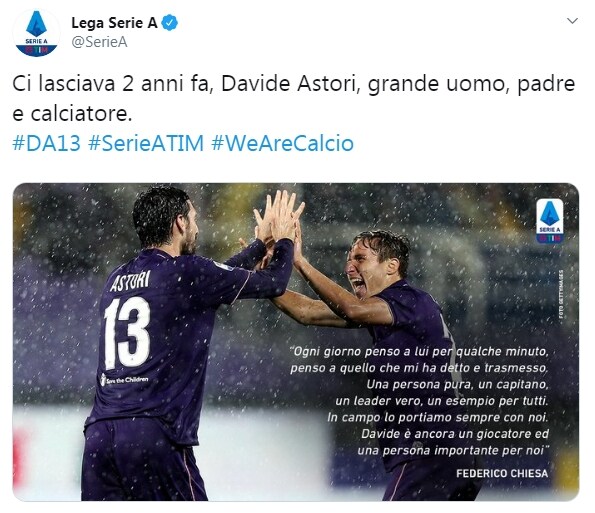Open the Lega Serie A display name
This screenshot has height=513, width=595.
[x=114, y=23]
